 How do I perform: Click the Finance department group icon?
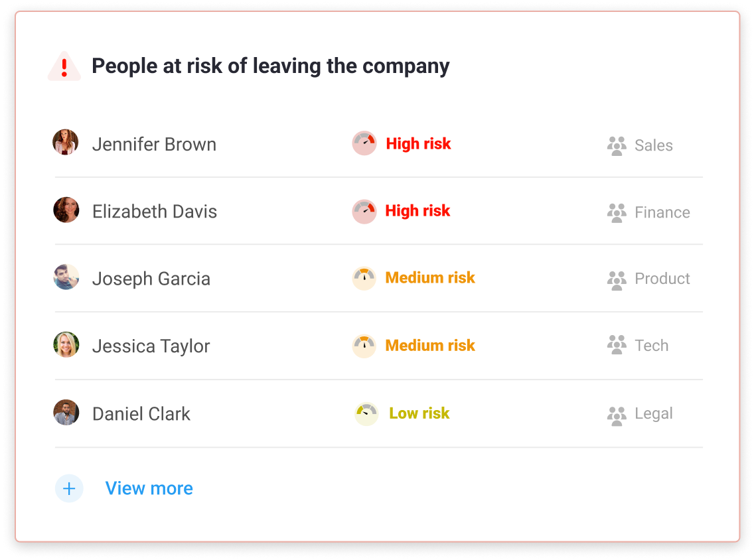pyautogui.click(x=617, y=213)
